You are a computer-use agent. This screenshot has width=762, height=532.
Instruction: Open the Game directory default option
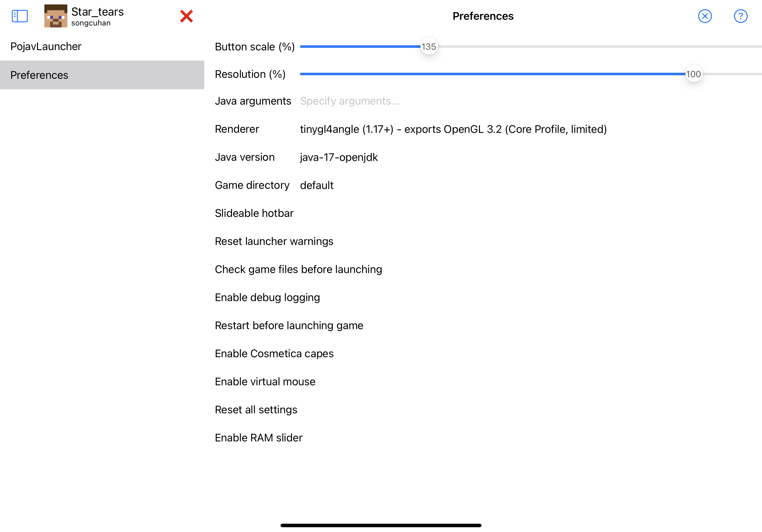(x=317, y=185)
